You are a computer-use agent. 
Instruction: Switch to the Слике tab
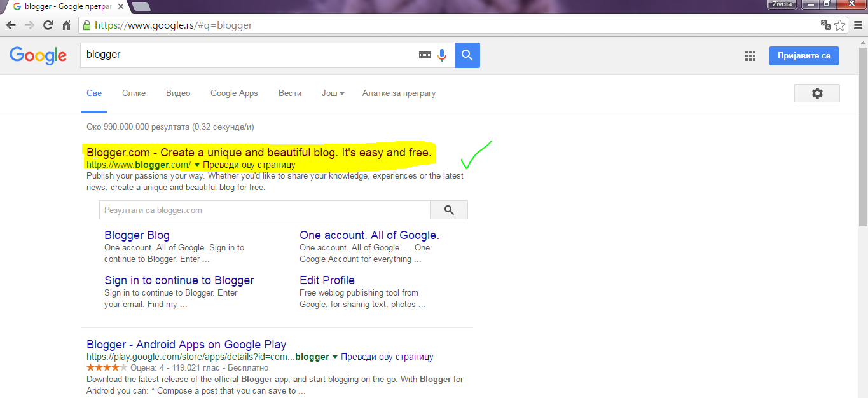click(x=134, y=93)
